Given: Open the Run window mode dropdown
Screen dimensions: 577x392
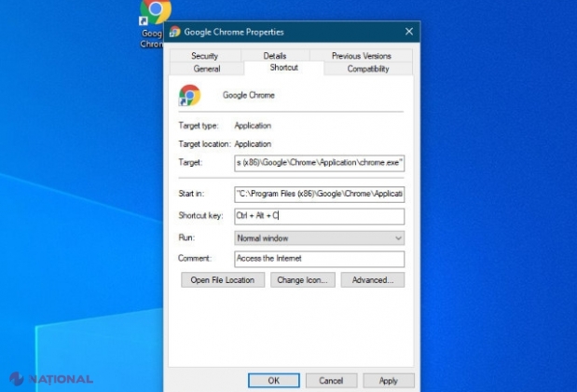Looking at the screenshot, I should (x=319, y=237).
